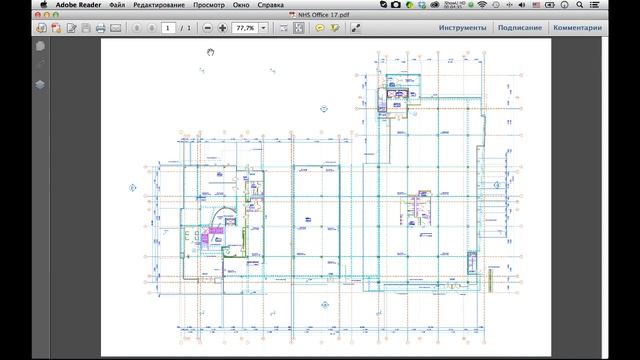
Task: Click the floor plan drawing page
Action: [x=326, y=197]
